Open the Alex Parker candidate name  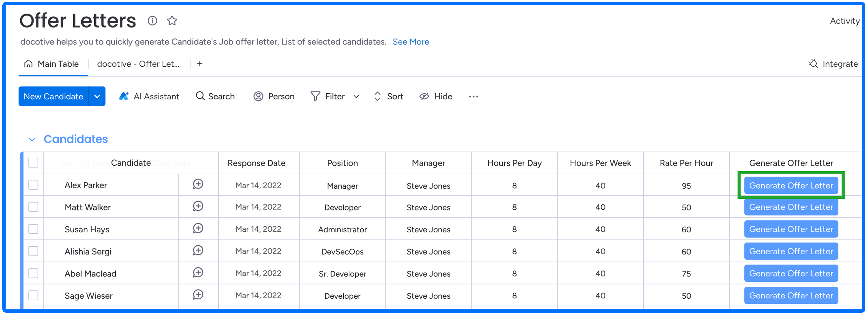[86, 185]
